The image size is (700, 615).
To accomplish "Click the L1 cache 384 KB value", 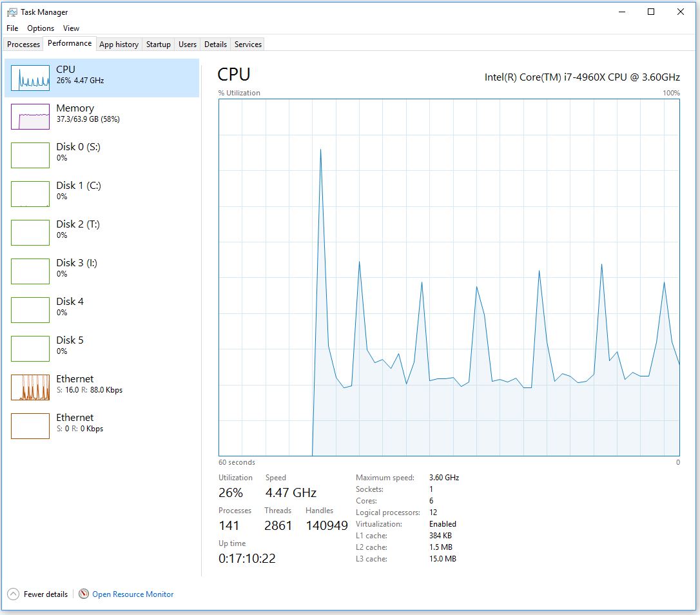I will click(x=441, y=536).
